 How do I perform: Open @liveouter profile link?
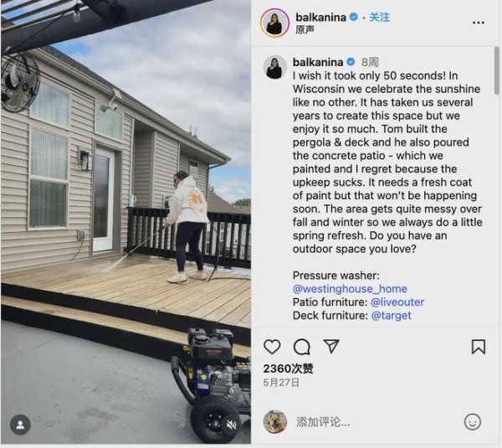[x=397, y=302]
